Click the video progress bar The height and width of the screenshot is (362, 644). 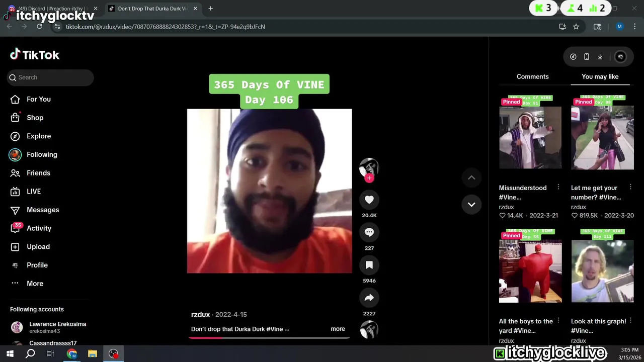pyautogui.click(x=269, y=338)
